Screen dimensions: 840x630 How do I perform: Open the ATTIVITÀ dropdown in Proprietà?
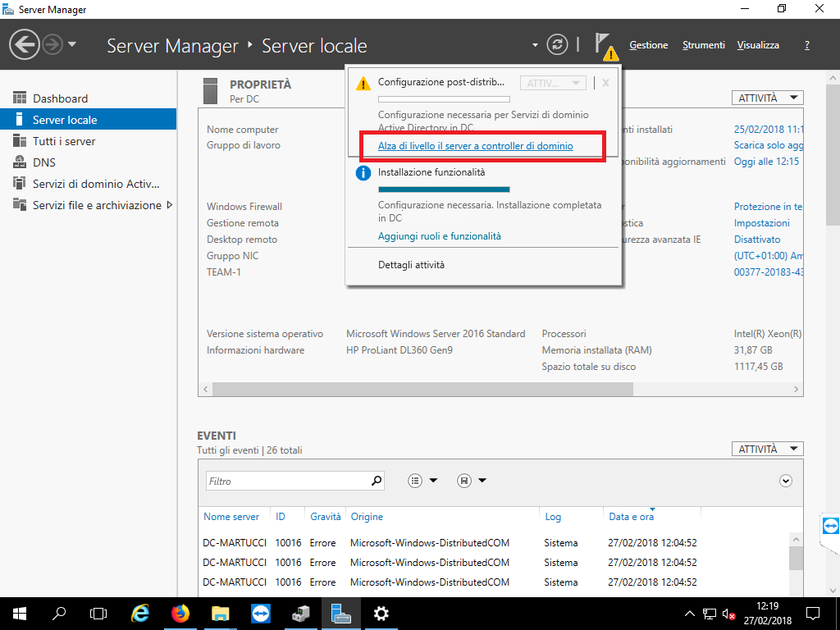(767, 98)
